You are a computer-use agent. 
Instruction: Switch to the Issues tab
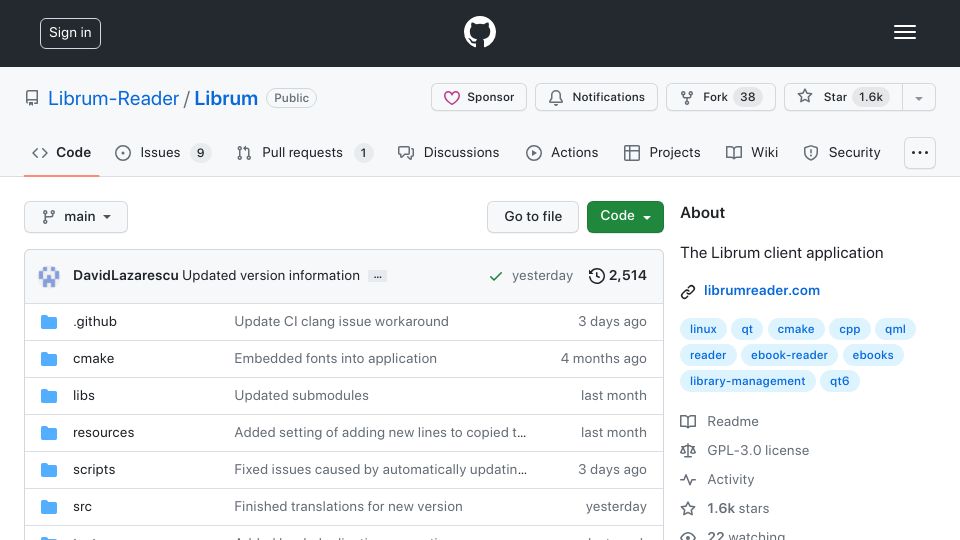point(162,152)
